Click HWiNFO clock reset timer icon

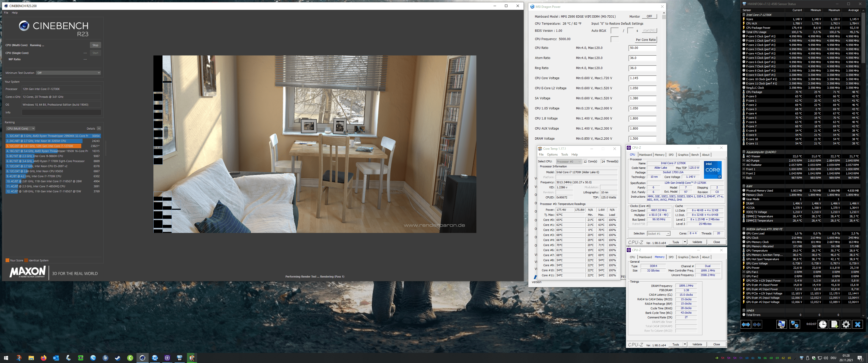pos(823,324)
